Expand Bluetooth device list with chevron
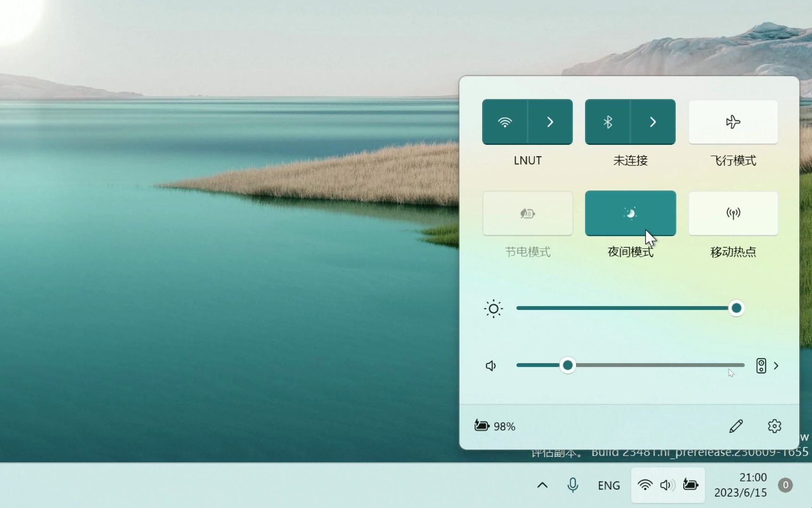812x508 pixels. point(652,122)
